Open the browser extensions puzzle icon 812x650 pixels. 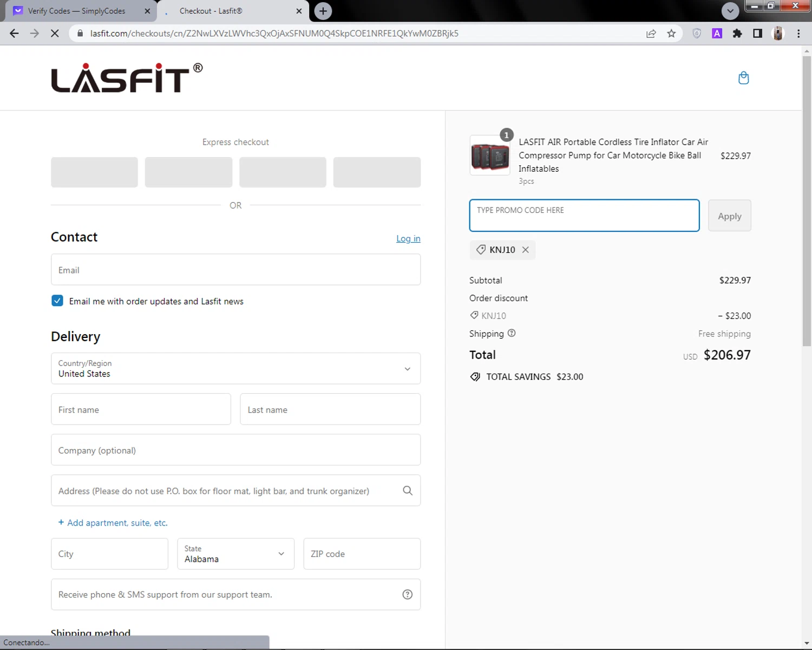tap(737, 34)
